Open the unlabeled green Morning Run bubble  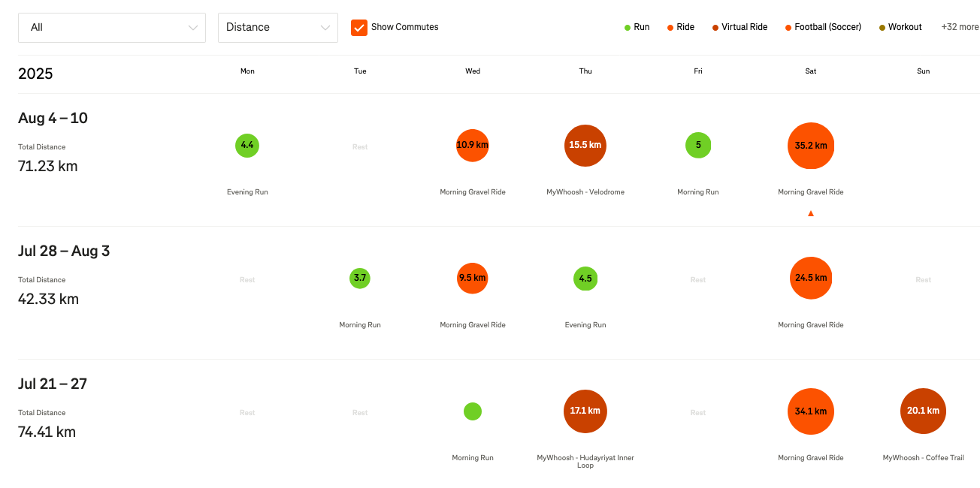(x=472, y=411)
